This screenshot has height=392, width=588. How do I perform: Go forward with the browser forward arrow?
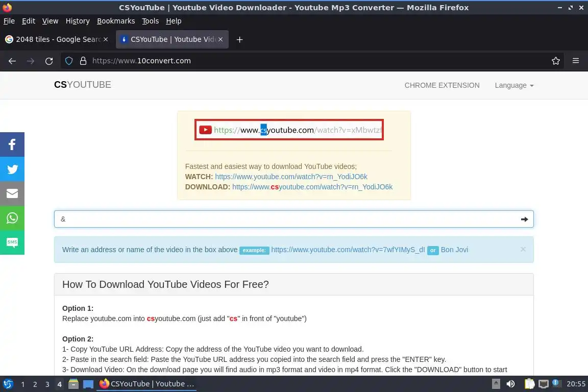[31, 61]
